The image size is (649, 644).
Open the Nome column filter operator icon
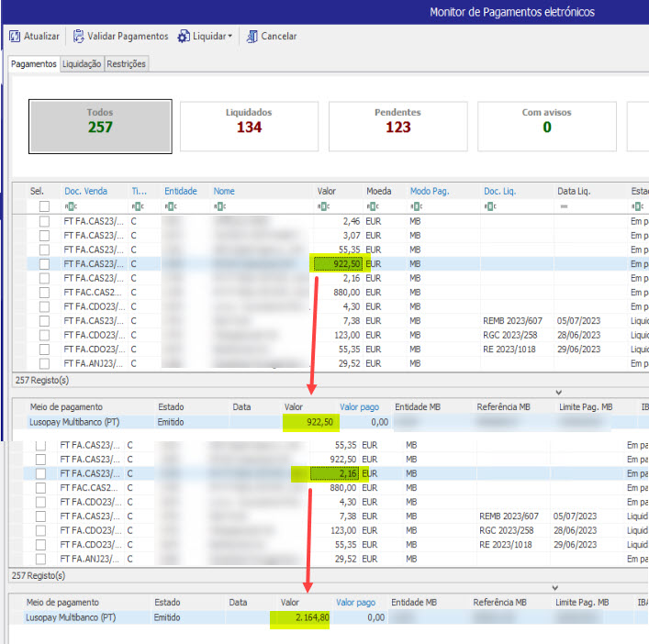[x=219, y=206]
